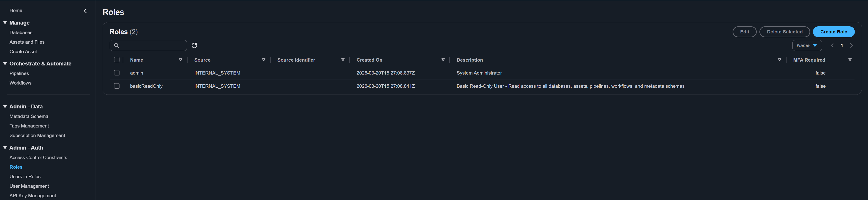Click the Name column header
The image size is (868, 200).
[137, 60]
